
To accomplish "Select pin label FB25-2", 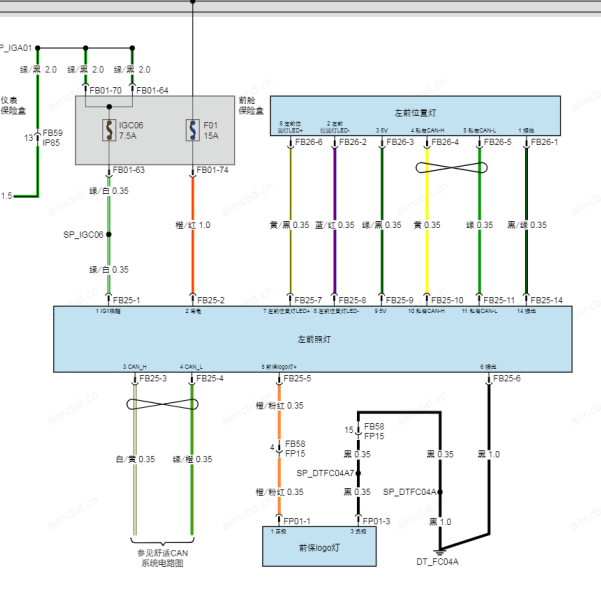I will [211, 300].
